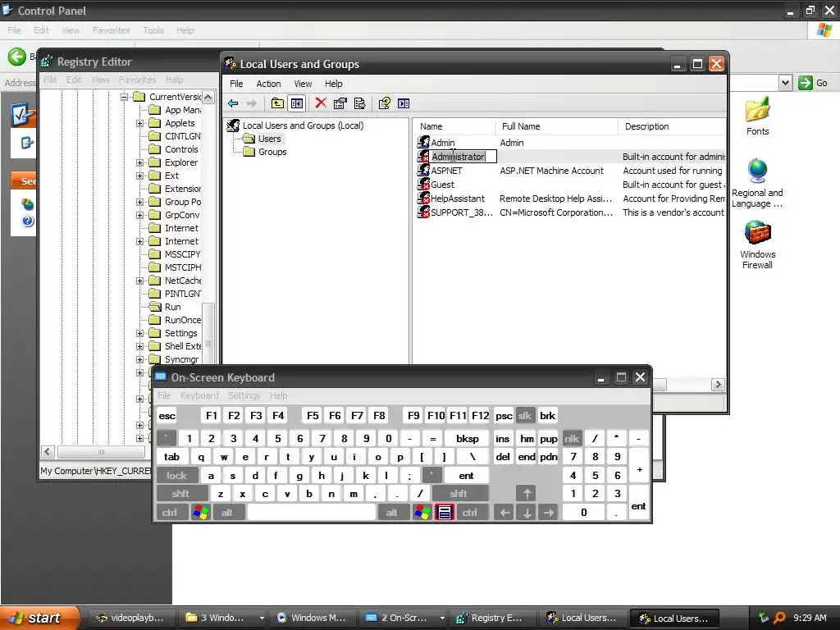Click application menu key on On-Screen Keyboard

pos(445,513)
